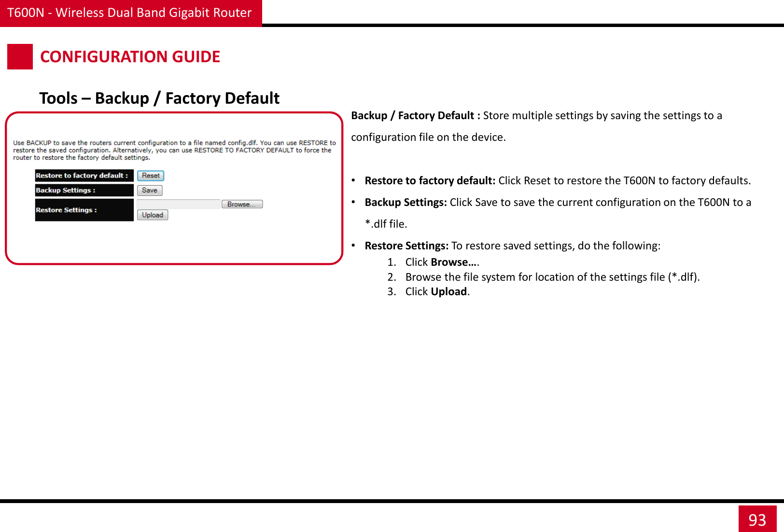This screenshot has height=532, width=784.
Task: Open the Browse... file chooser
Action: 242,204
